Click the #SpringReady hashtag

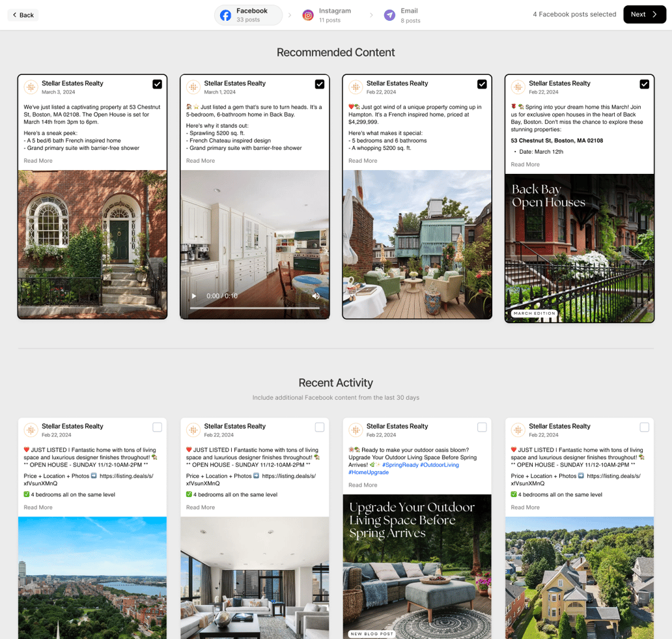click(x=400, y=465)
